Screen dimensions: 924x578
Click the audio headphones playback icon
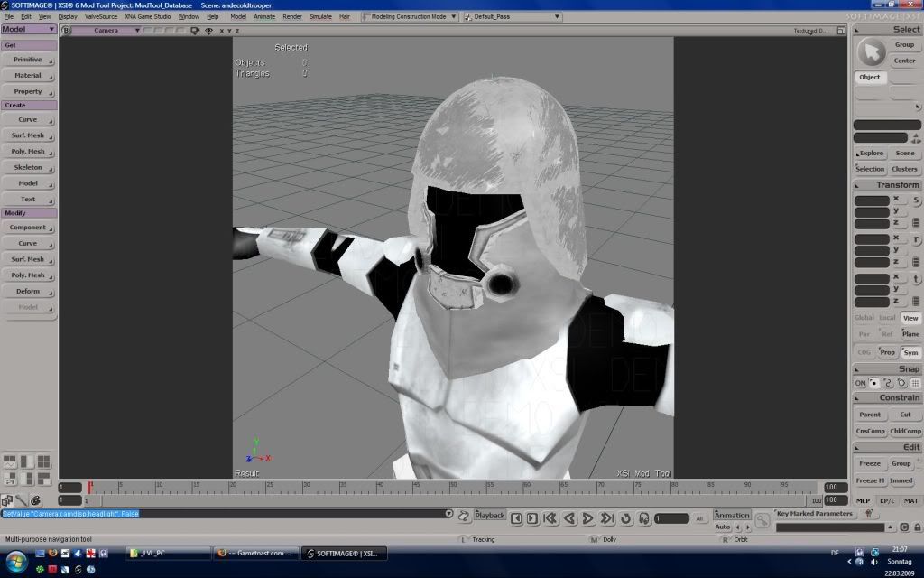[x=643, y=517]
